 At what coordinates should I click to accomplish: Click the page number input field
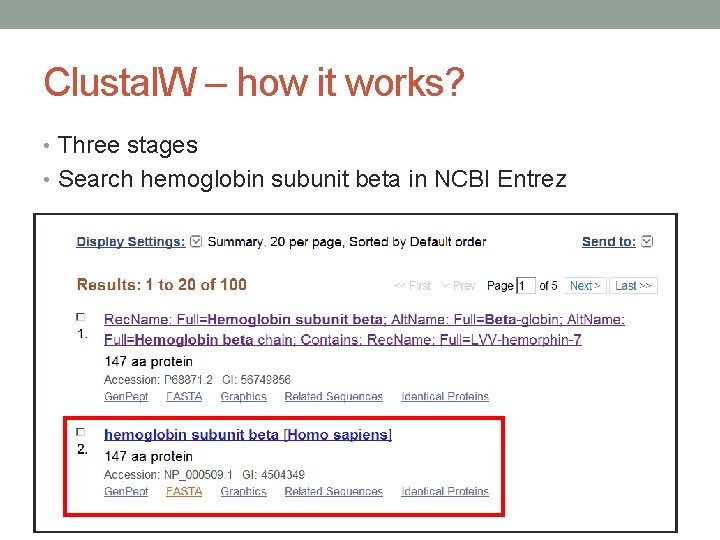(x=526, y=286)
